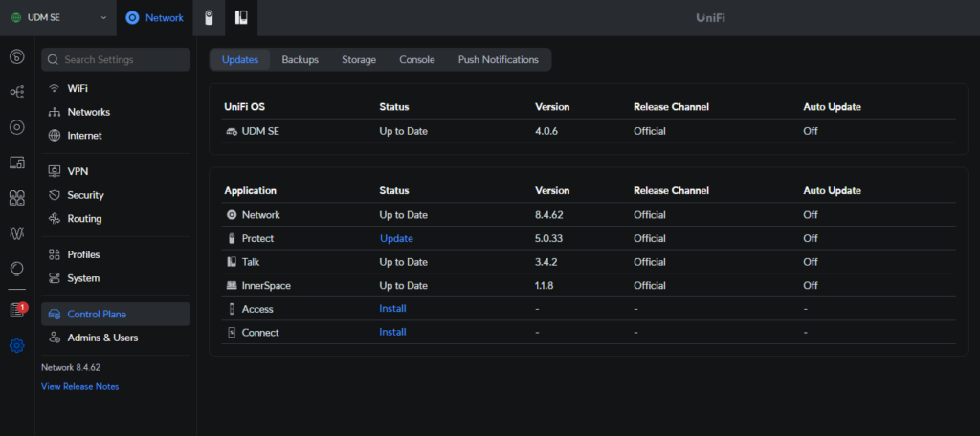Open the Innerspace bulb icon in the left rail
The width and height of the screenshot is (980, 436).
(x=17, y=269)
